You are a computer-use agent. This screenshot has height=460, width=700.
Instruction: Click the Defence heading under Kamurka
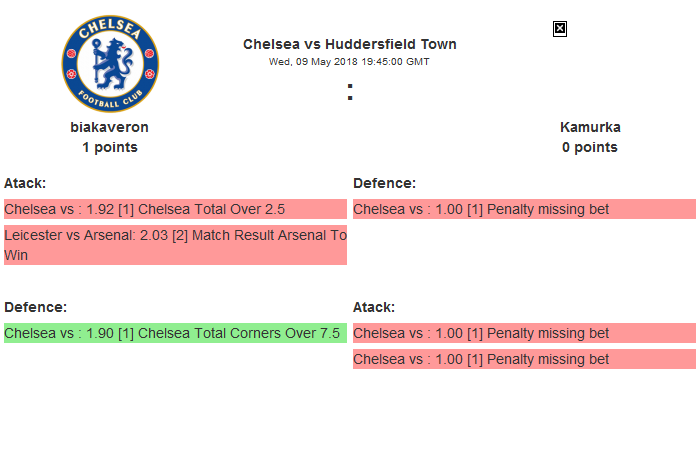click(x=384, y=183)
